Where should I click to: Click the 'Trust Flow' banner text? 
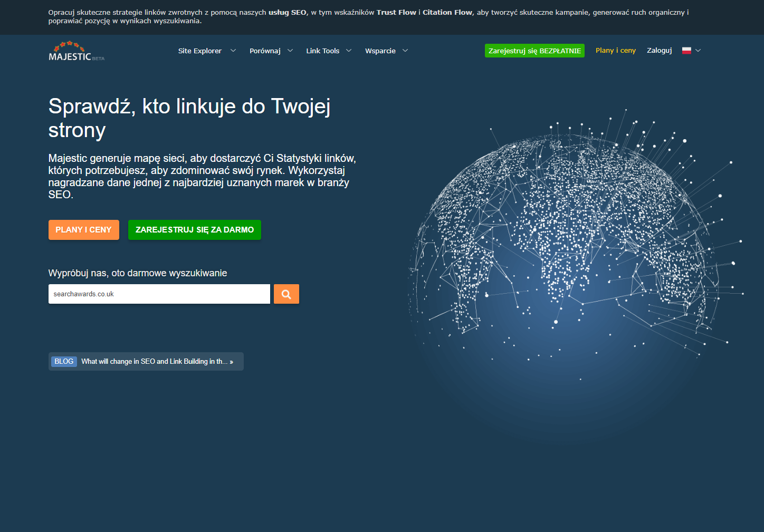[x=396, y=12]
